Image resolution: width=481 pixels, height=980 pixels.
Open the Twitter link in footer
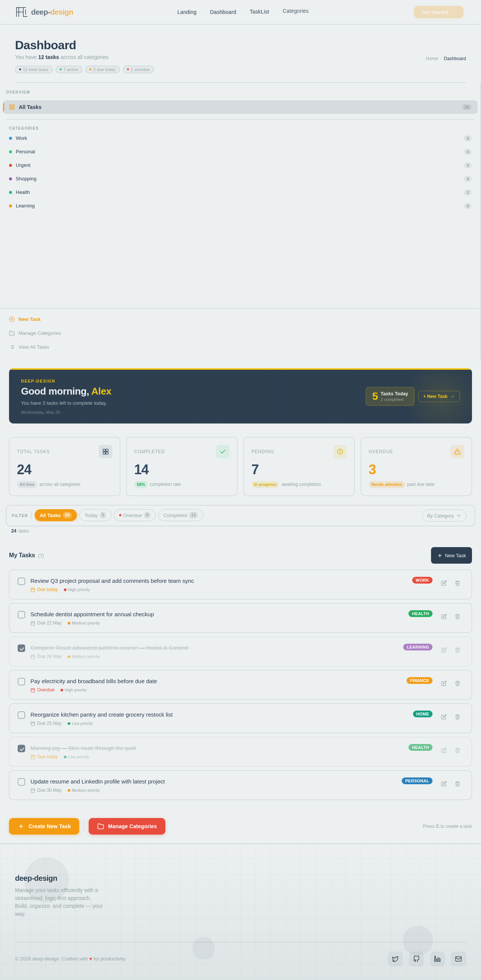[395, 959]
